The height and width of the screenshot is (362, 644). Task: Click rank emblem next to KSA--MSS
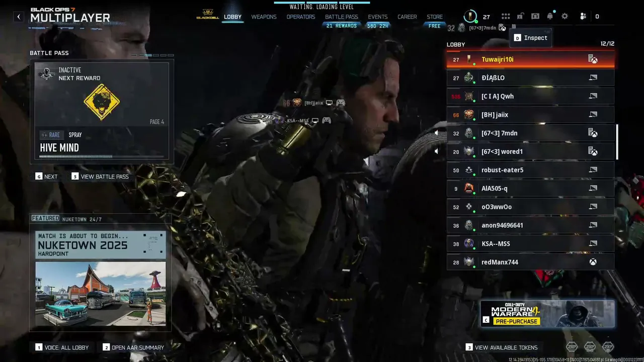469,244
